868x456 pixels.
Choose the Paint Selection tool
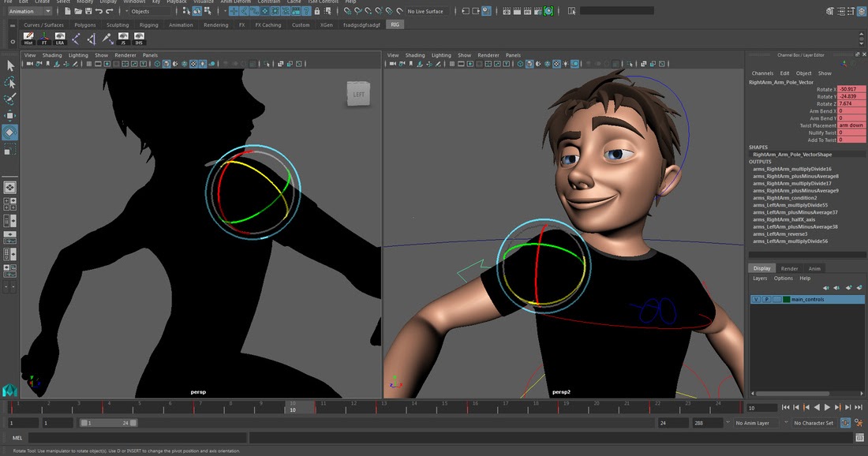(10, 99)
